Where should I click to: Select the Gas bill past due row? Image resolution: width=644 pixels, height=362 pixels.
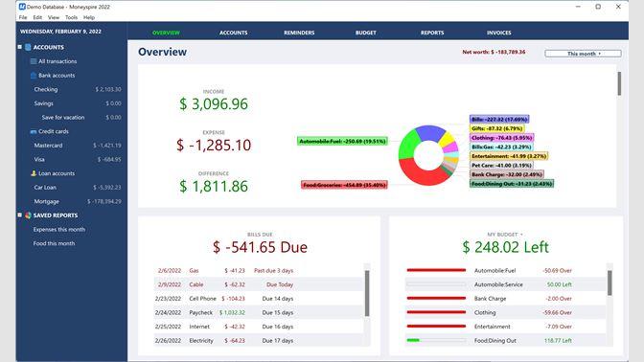point(259,270)
